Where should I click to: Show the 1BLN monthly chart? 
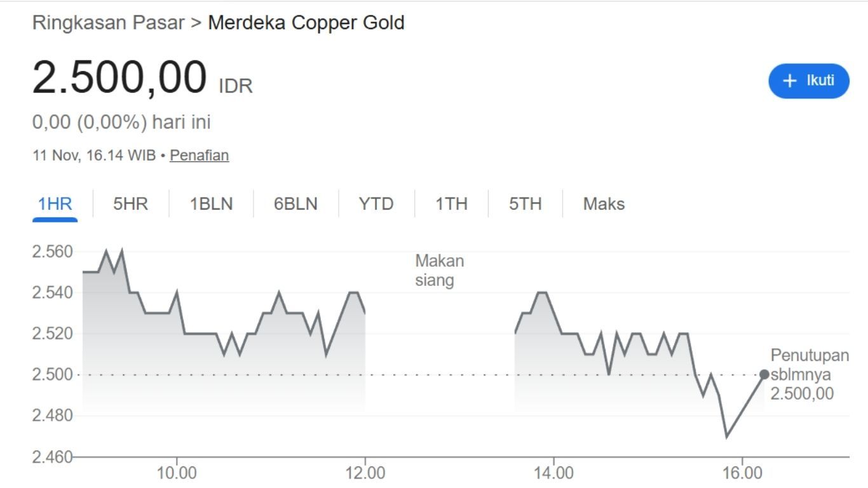pyautogui.click(x=211, y=204)
